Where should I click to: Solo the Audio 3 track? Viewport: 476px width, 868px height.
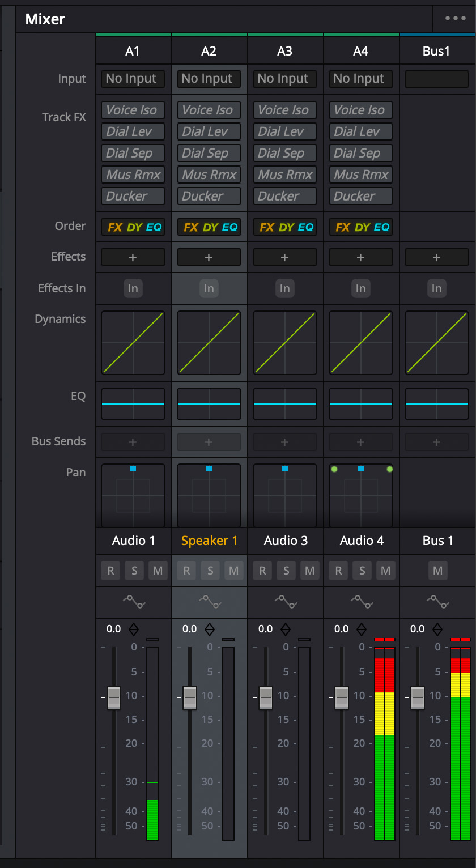coord(286,571)
